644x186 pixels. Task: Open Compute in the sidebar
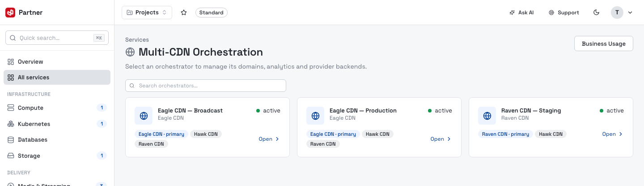pyautogui.click(x=57, y=108)
